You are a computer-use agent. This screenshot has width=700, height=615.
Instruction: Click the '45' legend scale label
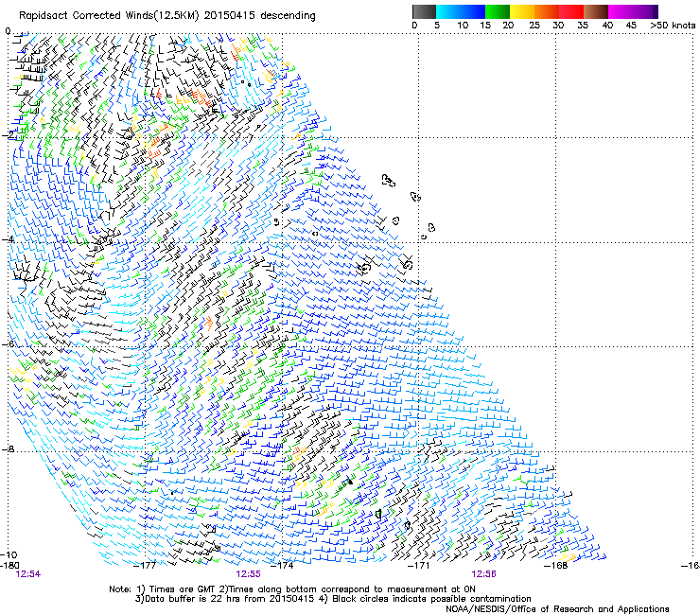631,26
